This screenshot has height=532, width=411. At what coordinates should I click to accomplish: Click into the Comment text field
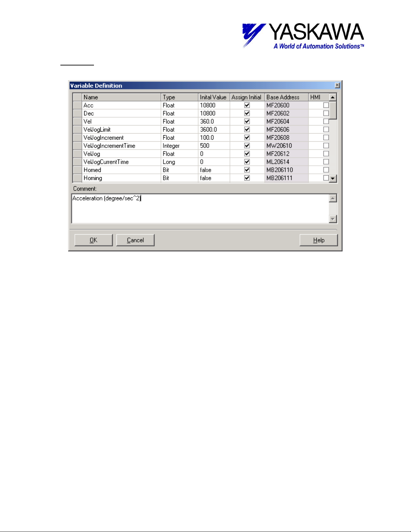[x=200, y=208]
